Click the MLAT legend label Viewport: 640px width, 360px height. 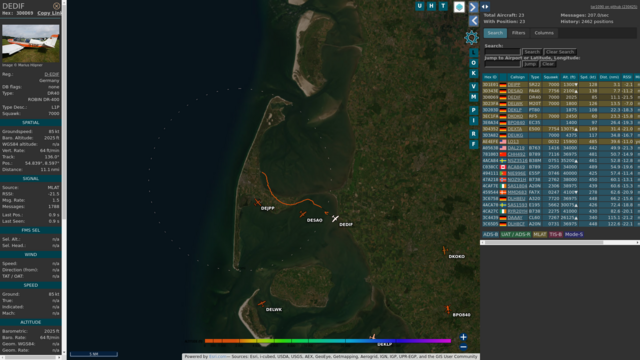coord(539,234)
